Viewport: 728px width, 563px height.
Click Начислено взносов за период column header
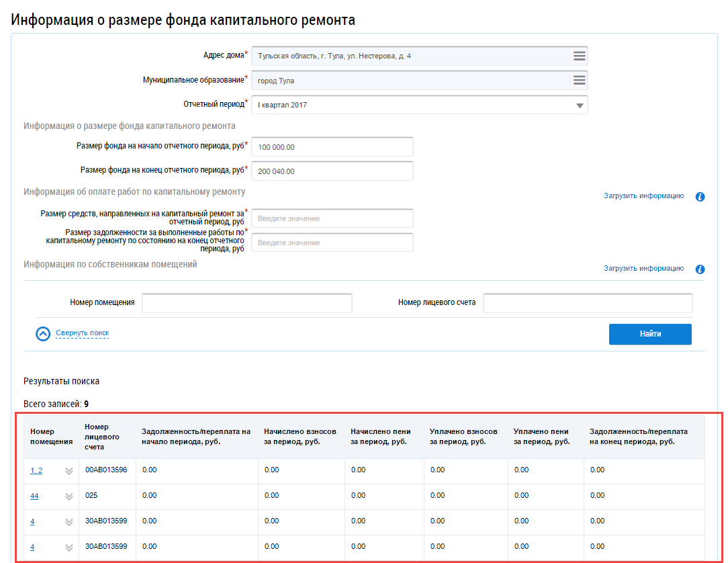click(300, 437)
